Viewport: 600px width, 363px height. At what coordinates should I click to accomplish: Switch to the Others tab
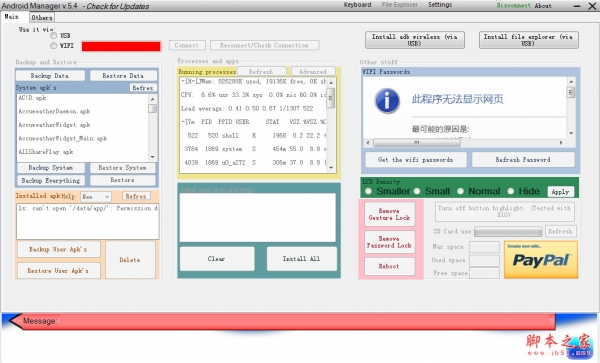click(x=42, y=18)
